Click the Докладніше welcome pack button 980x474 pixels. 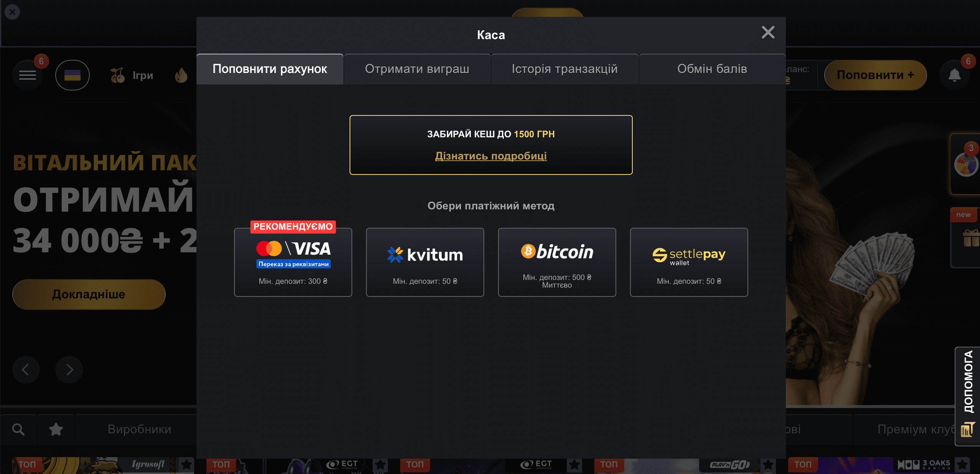[87, 294]
